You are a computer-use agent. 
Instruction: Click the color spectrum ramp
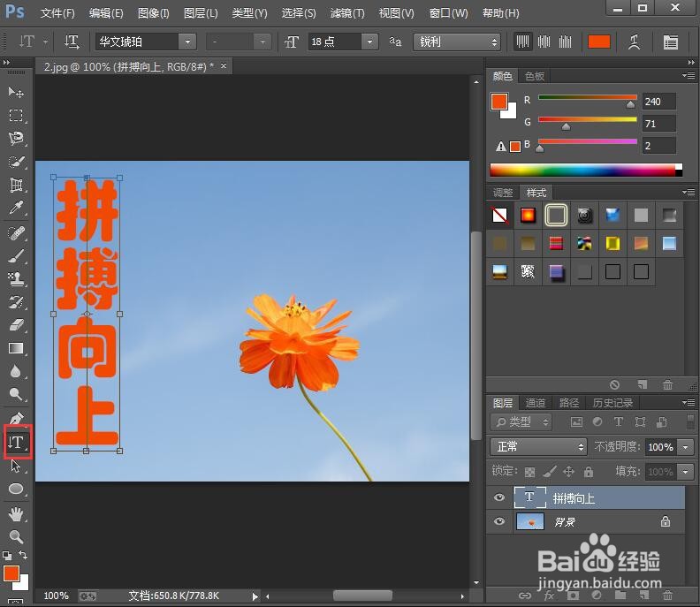tap(586, 170)
